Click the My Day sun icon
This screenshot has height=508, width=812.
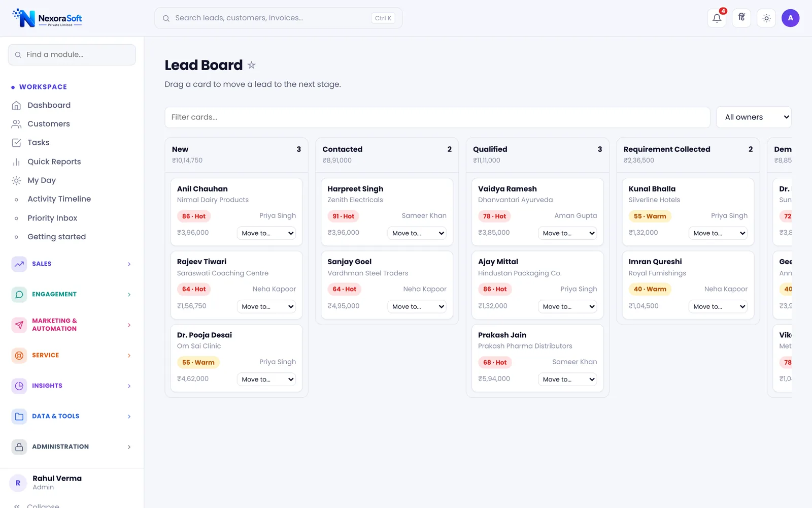pyautogui.click(x=16, y=180)
